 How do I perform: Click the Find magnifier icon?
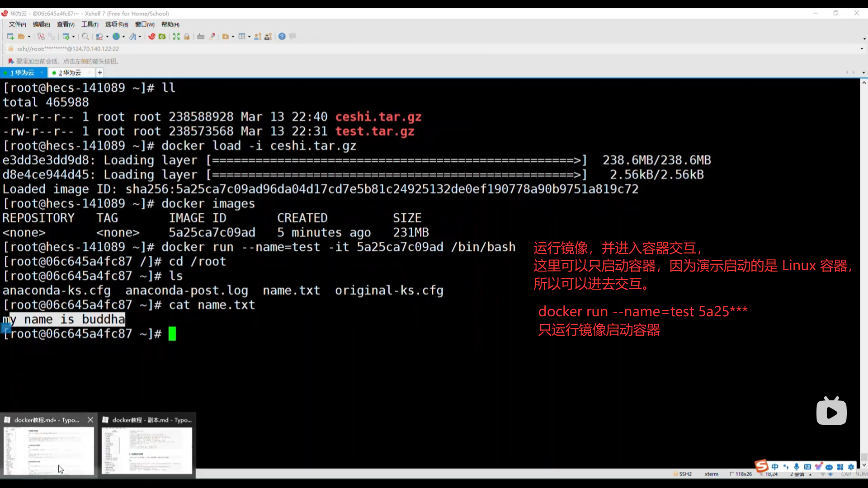[x=85, y=37]
